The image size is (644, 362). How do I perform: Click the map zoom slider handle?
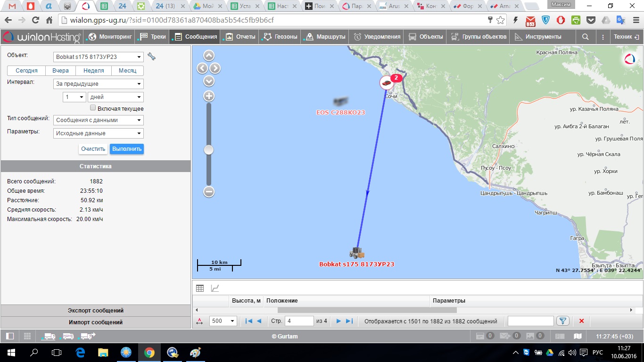[x=208, y=150]
